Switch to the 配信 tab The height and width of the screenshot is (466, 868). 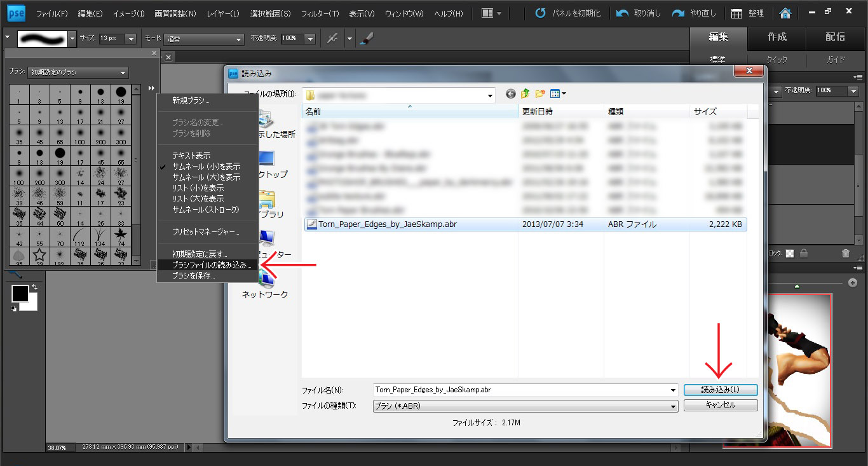[836, 37]
